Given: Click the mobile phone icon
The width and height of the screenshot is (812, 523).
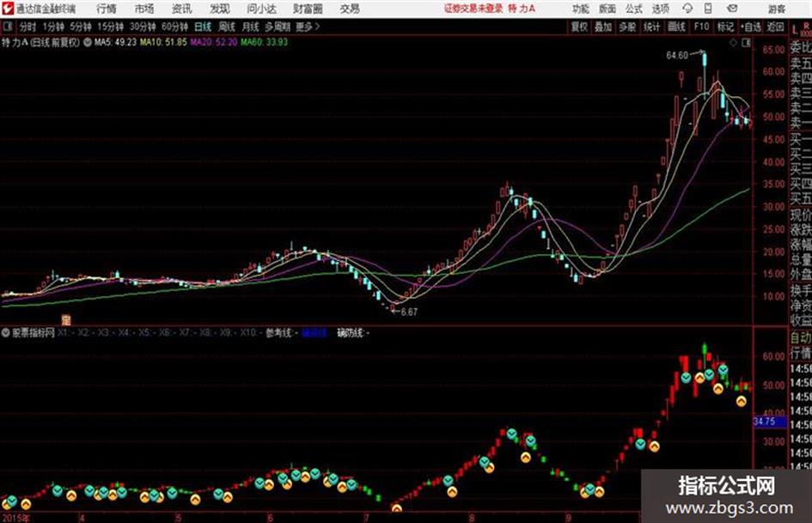Looking at the screenshot, I should click(x=708, y=9).
